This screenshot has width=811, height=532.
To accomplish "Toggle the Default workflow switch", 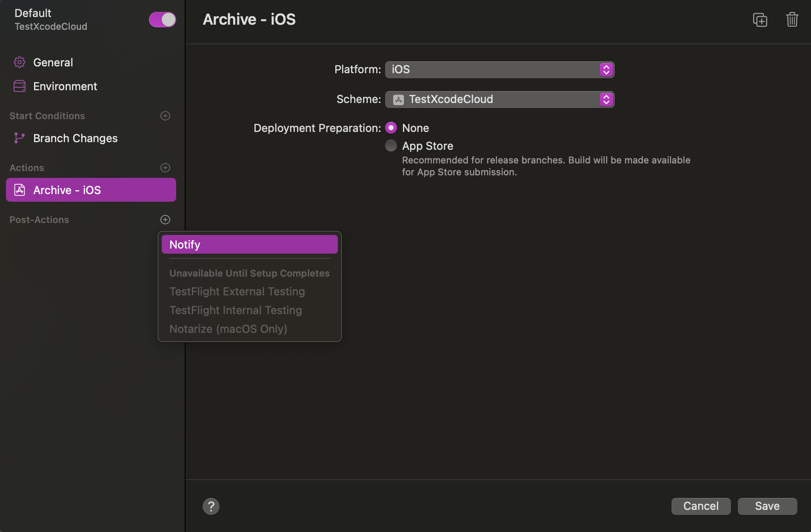I will click(x=162, y=20).
